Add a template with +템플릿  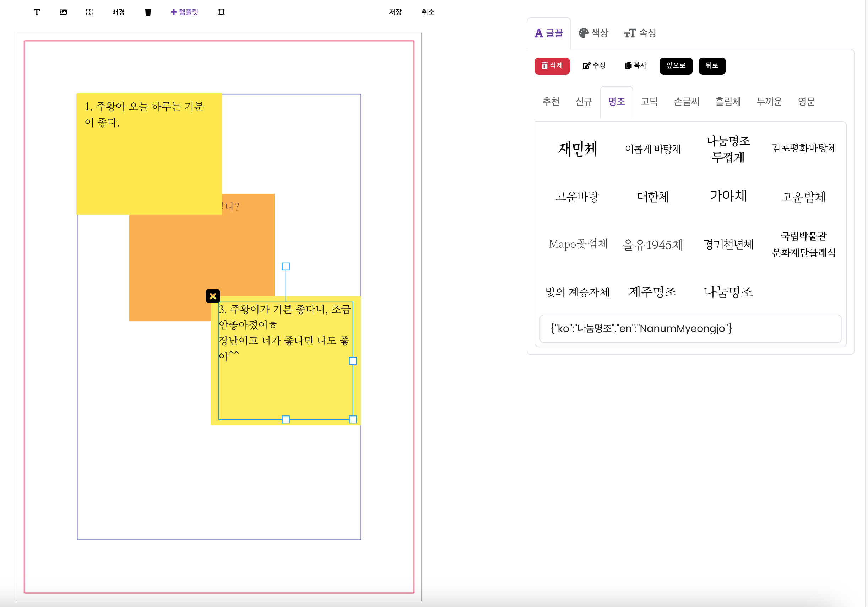[x=184, y=12]
